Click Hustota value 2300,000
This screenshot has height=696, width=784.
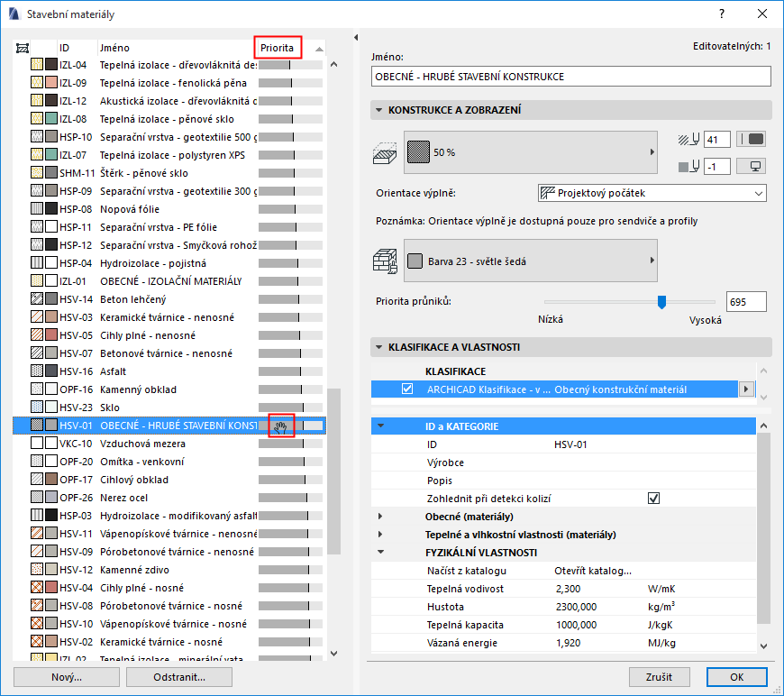(x=576, y=607)
